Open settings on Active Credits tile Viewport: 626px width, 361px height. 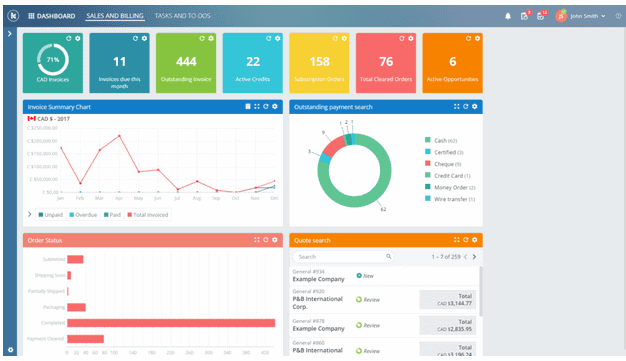click(277, 38)
